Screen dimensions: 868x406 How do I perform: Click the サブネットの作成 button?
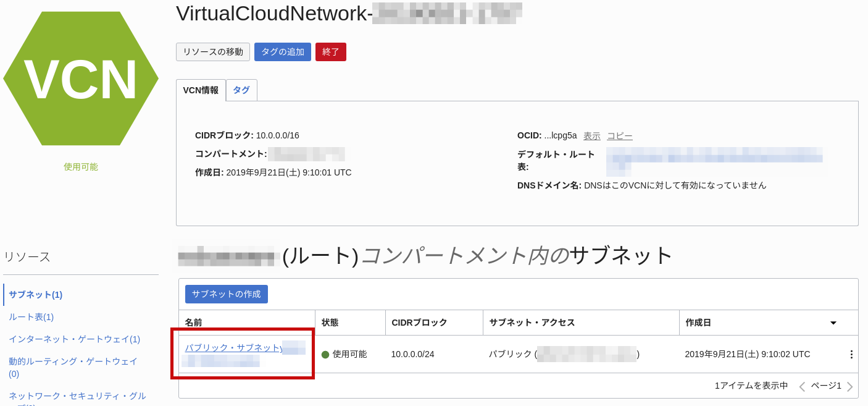tap(226, 294)
